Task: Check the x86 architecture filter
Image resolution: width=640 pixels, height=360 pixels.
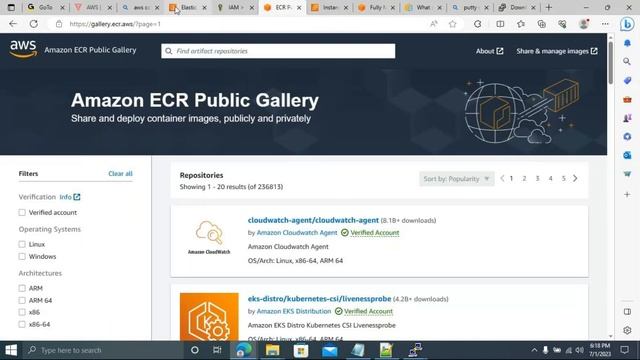Action: click(22, 312)
